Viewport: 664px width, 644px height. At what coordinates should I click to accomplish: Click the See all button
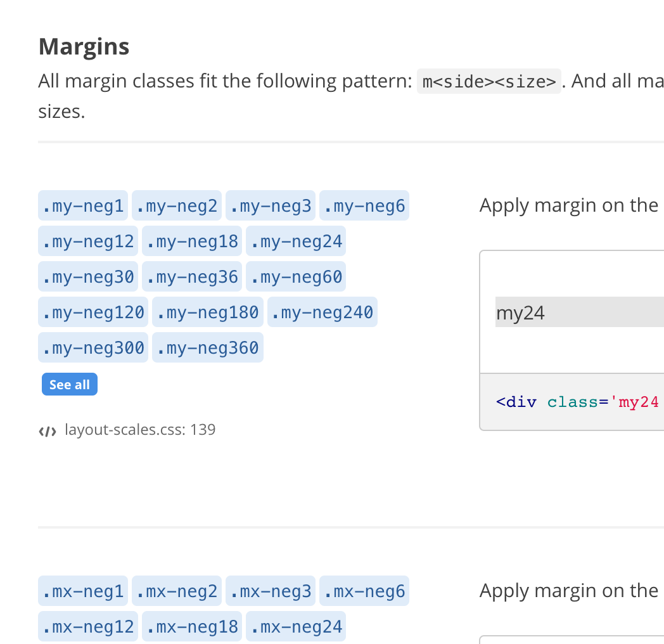coord(69,384)
